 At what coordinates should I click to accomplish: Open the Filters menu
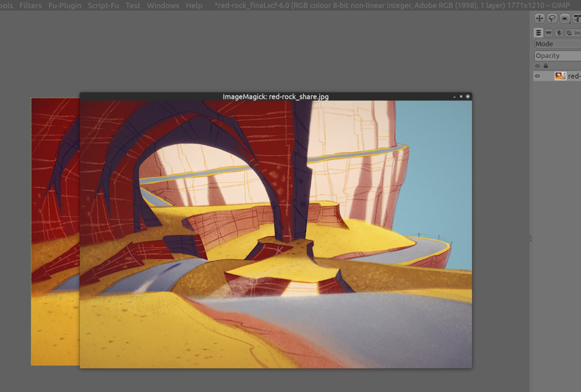pos(31,5)
